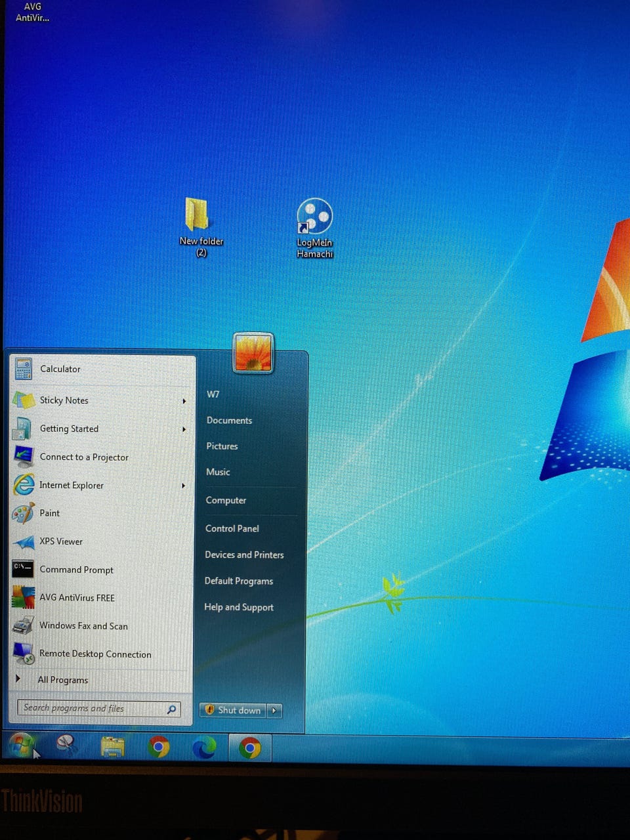This screenshot has width=630, height=840.
Task: Click the 'Search programs and files' field
Action: [x=99, y=708]
